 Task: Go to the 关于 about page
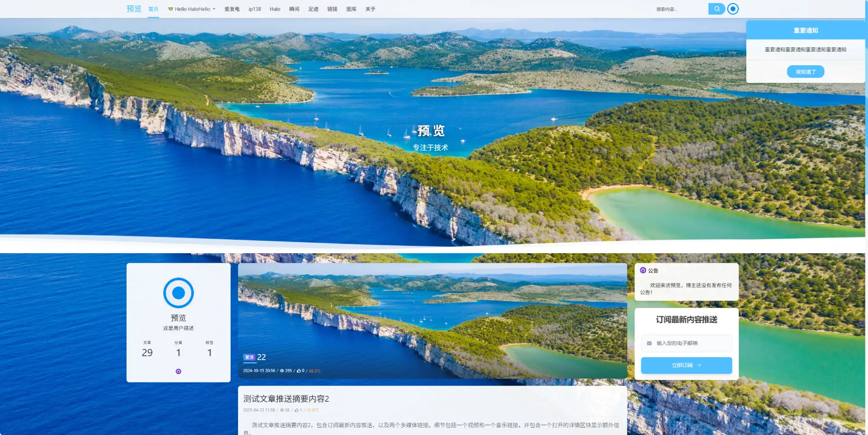click(x=370, y=9)
